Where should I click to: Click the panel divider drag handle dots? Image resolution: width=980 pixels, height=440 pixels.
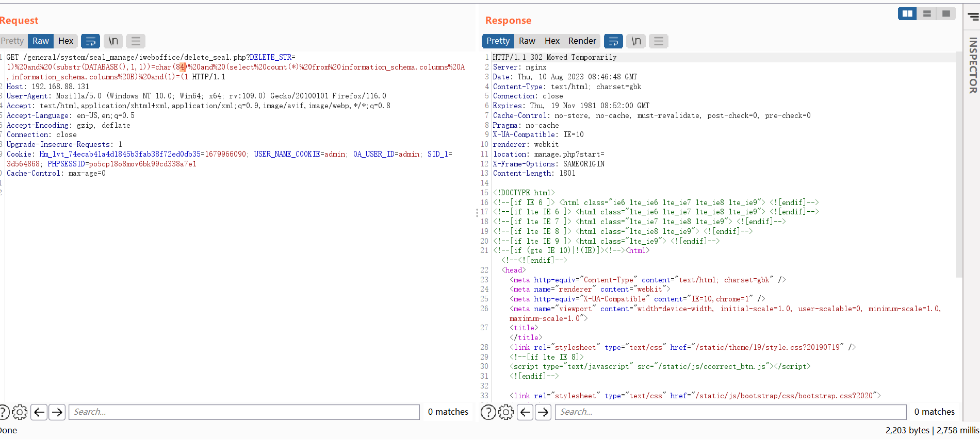pos(477,212)
